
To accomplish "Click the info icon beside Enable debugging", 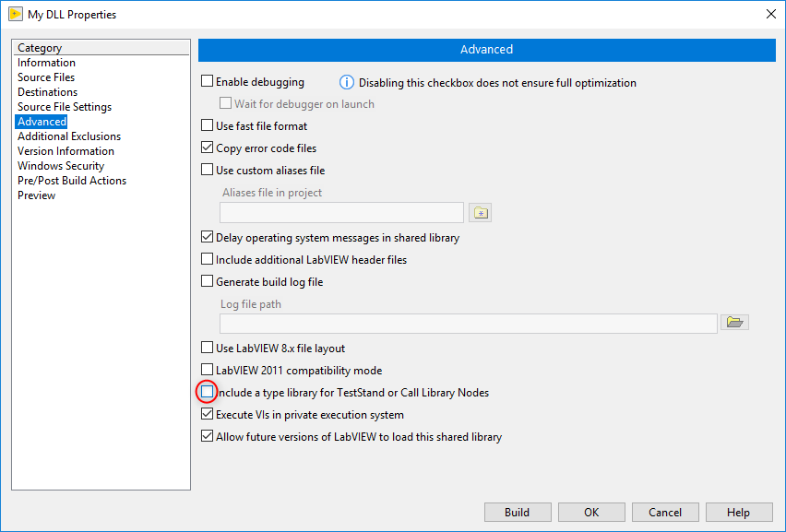I will [x=346, y=82].
